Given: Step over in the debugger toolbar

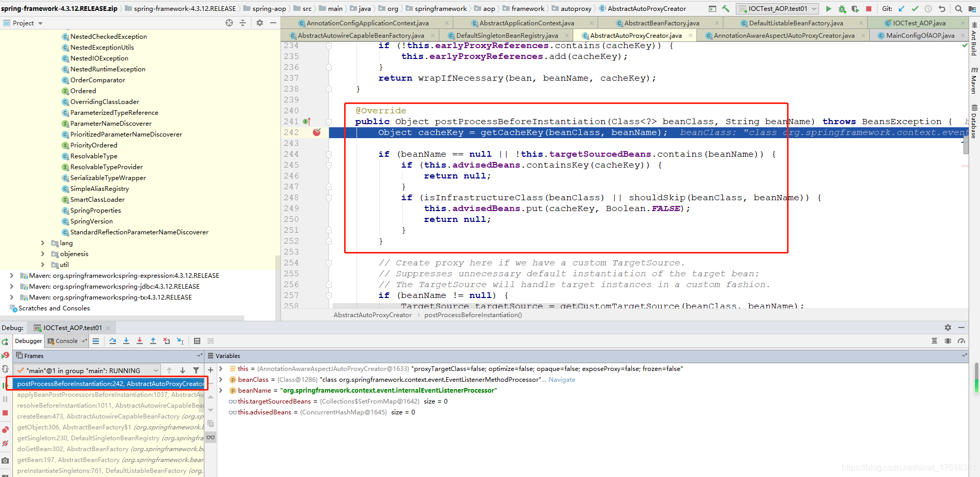Looking at the screenshot, I should [113, 341].
